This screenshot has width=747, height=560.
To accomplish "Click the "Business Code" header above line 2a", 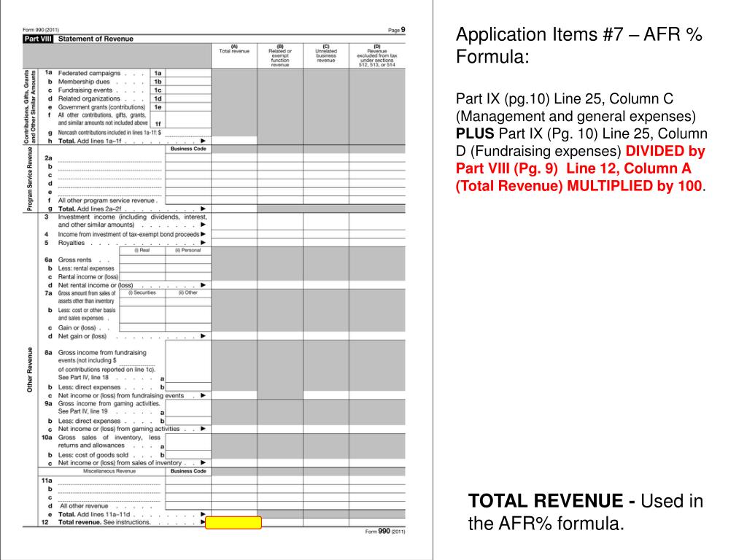I will pyautogui.click(x=188, y=149).
